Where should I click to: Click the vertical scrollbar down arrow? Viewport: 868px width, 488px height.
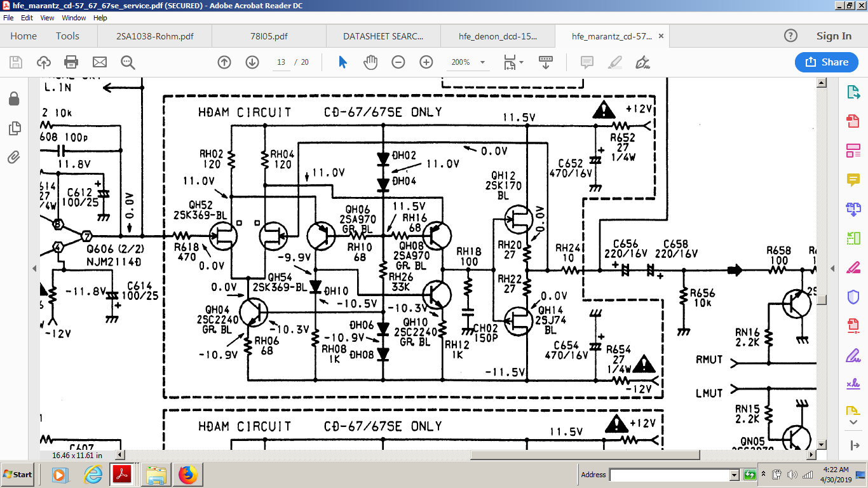(x=822, y=445)
